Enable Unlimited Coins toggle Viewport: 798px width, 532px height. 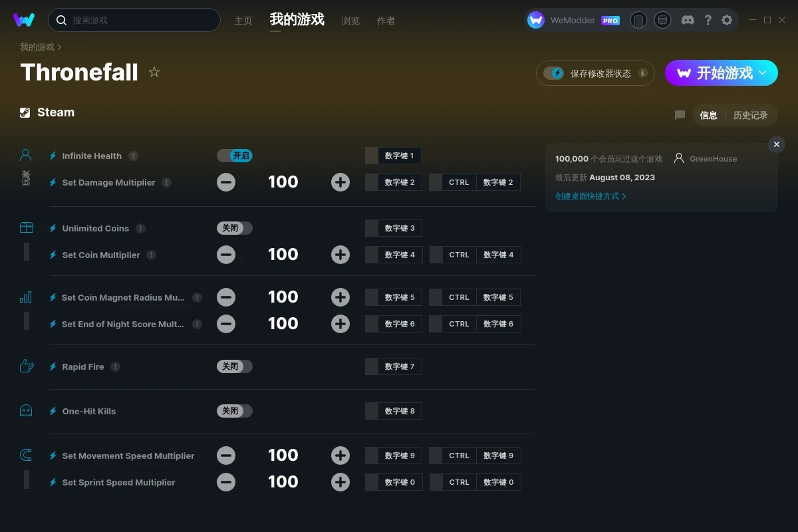click(x=235, y=228)
